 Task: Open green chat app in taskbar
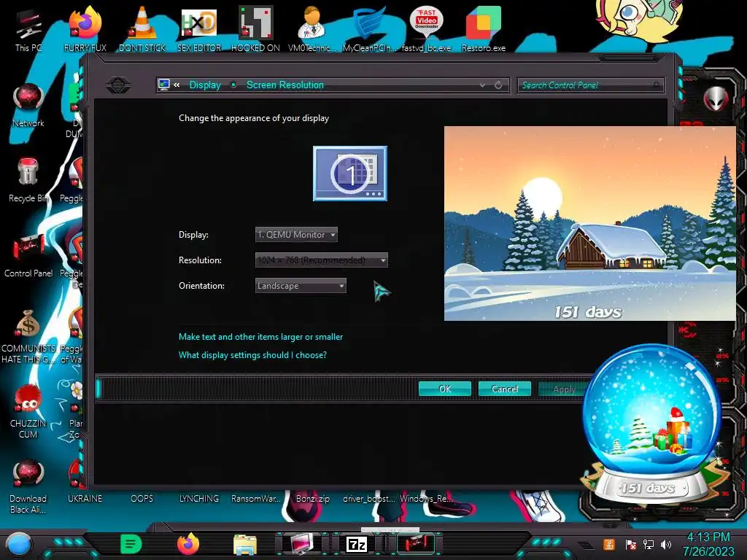[x=131, y=544]
